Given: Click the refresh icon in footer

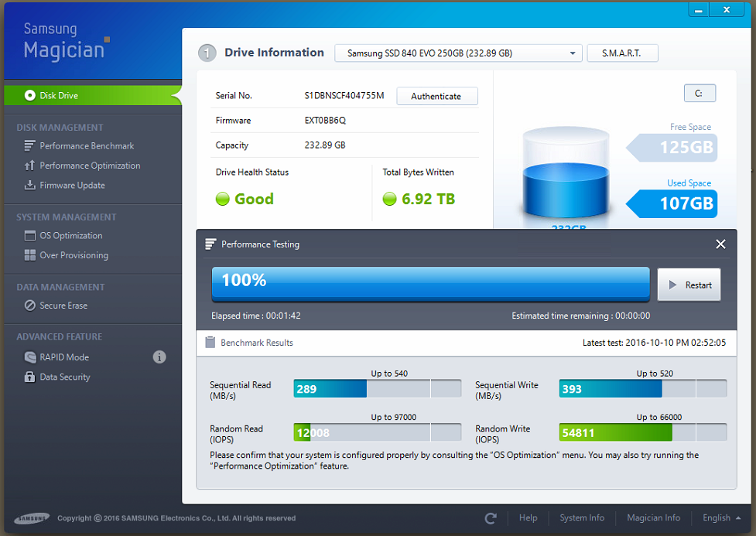Looking at the screenshot, I should 491,518.
